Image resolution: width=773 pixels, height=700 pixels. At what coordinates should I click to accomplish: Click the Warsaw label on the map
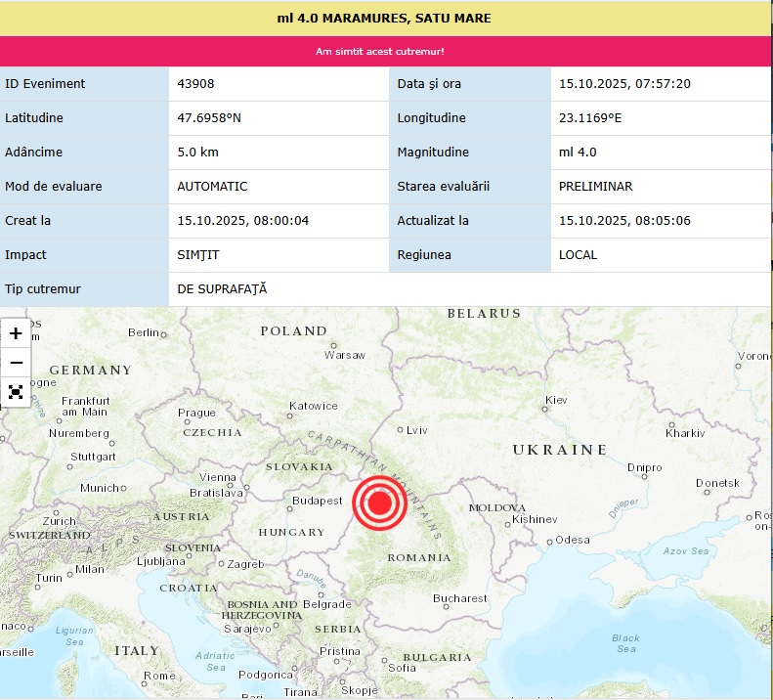344,355
